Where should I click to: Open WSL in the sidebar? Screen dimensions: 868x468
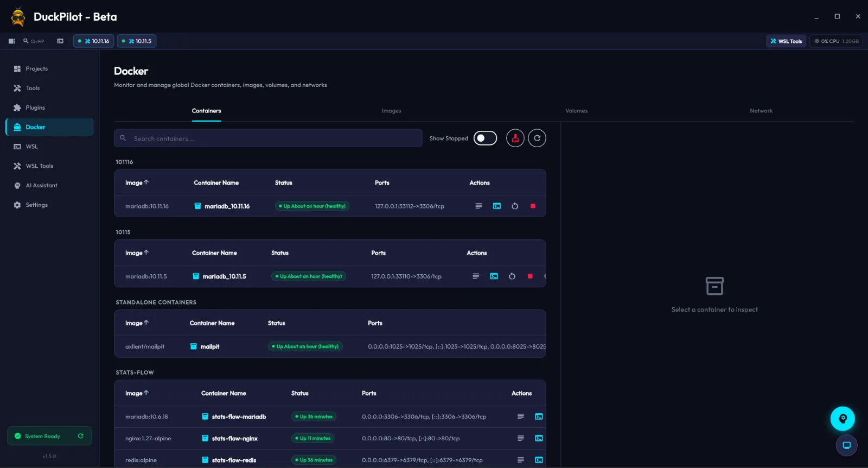[x=50, y=147]
